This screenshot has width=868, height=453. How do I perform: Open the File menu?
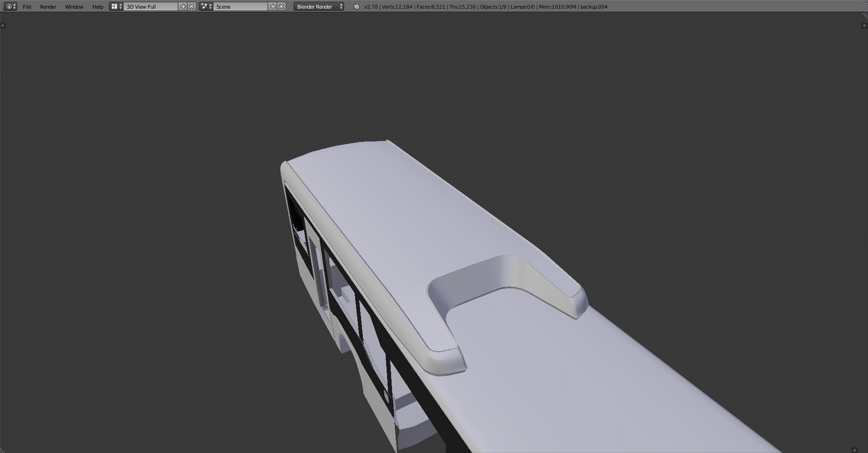pyautogui.click(x=27, y=7)
